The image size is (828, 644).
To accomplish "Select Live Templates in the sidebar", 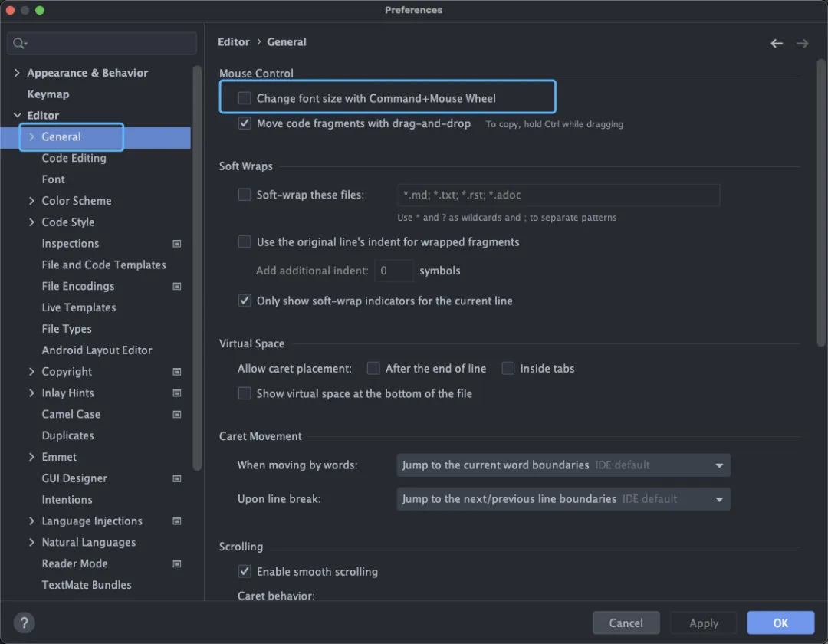I will [79, 307].
